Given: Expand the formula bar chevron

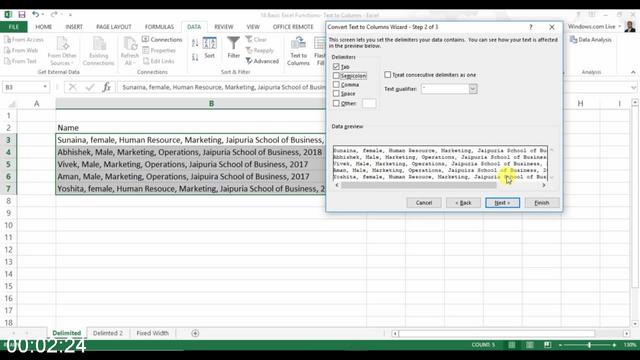Looking at the screenshot, I should pyautogui.click(x=633, y=87).
